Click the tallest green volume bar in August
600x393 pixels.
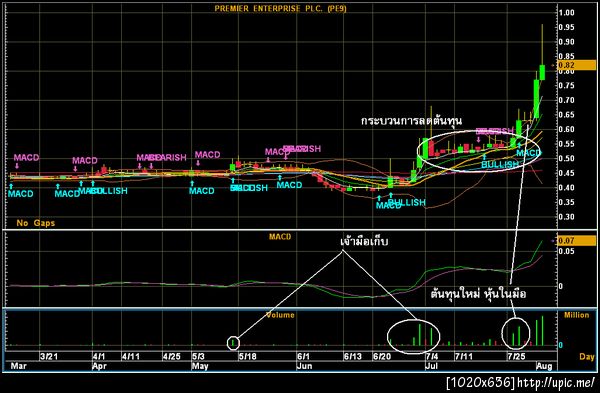pyautogui.click(x=542, y=331)
